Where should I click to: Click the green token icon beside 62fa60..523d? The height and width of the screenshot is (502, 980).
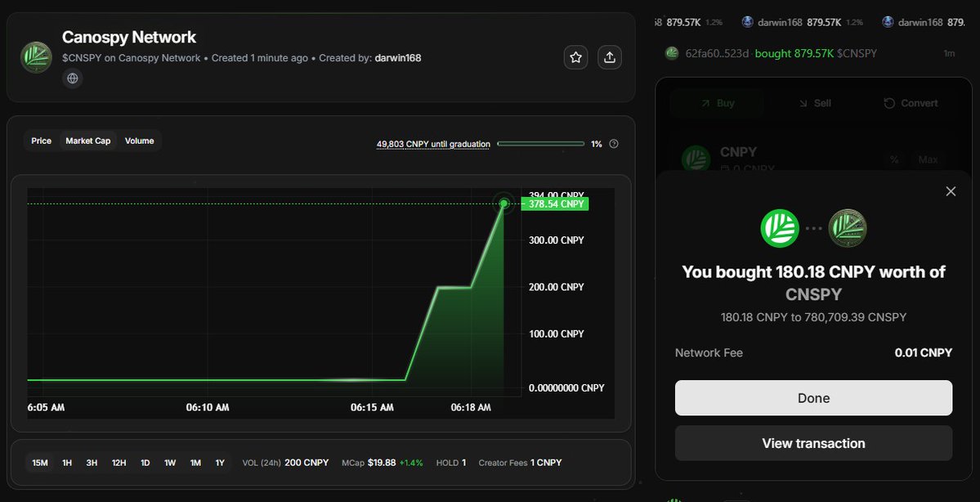click(x=671, y=52)
